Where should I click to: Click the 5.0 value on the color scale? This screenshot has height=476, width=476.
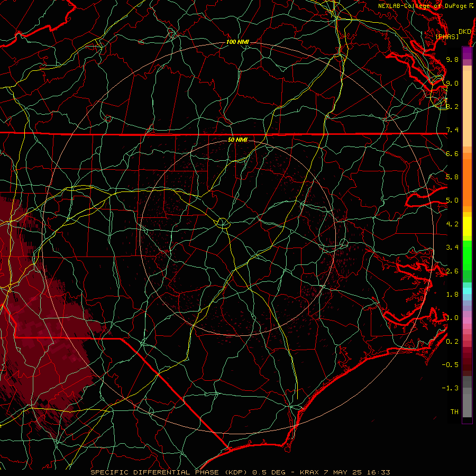(x=452, y=200)
